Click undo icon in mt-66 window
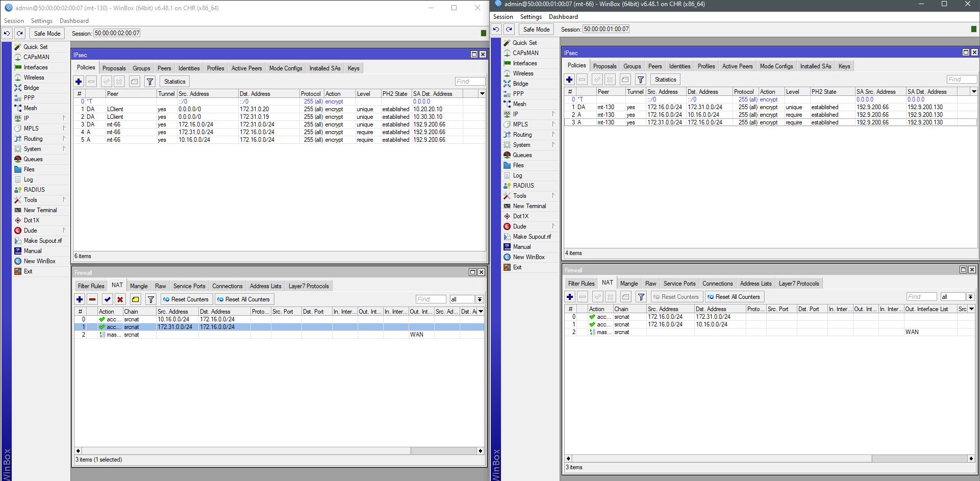The image size is (980, 481). tap(496, 29)
